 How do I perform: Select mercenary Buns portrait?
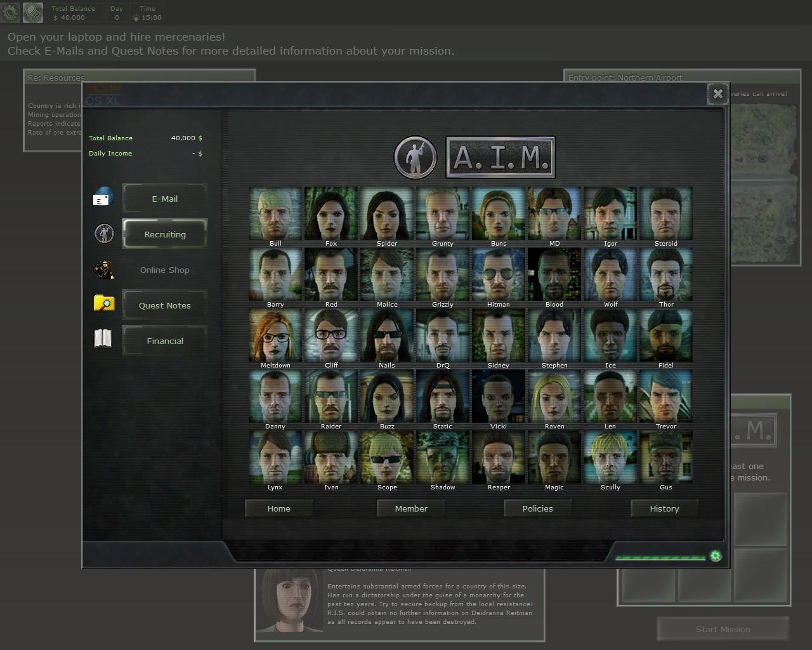tap(499, 213)
